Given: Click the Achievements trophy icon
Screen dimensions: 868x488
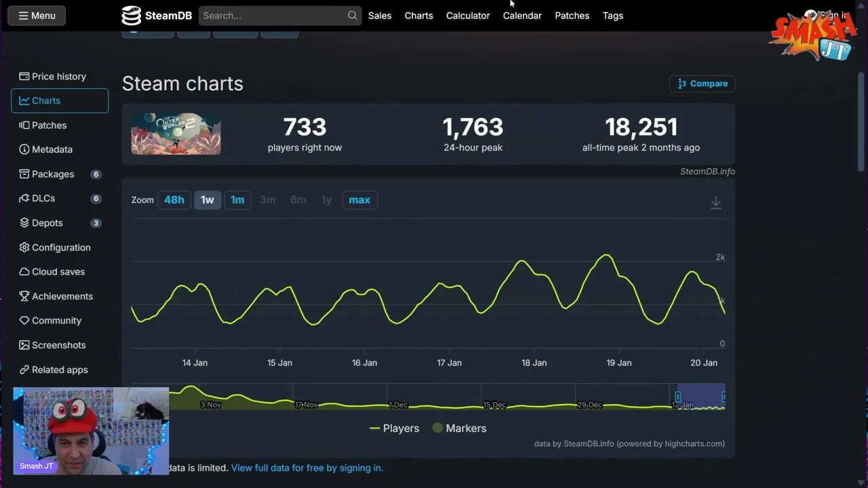Looking at the screenshot, I should pyautogui.click(x=24, y=296).
